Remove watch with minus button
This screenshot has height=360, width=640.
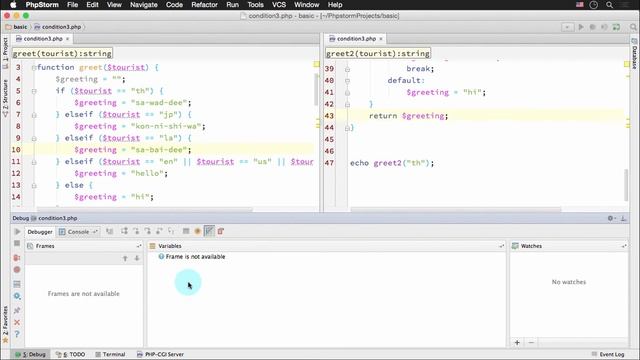click(531, 342)
